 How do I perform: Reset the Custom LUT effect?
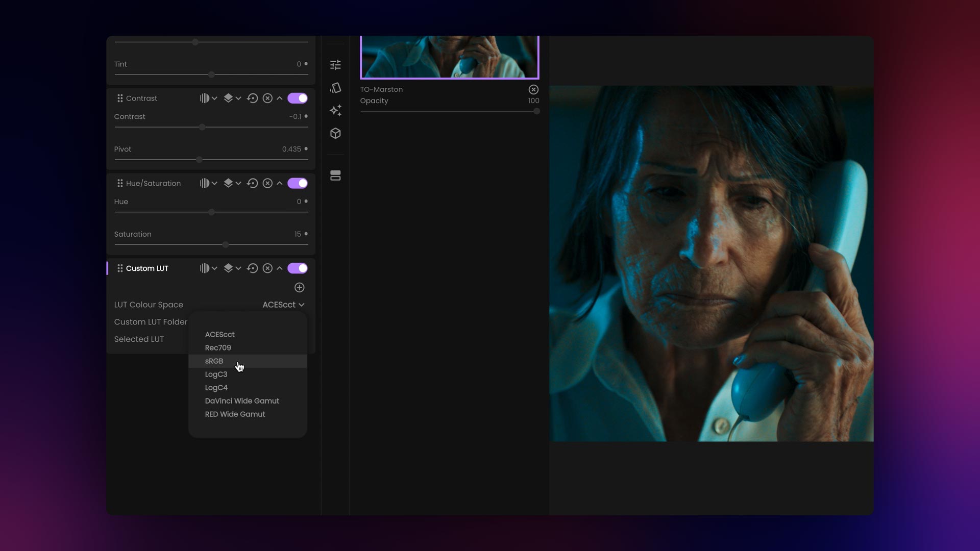[x=253, y=268]
